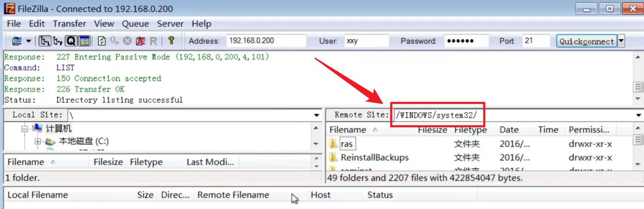
Task: Select the ReinstallBackups folder icon
Action: [334, 158]
